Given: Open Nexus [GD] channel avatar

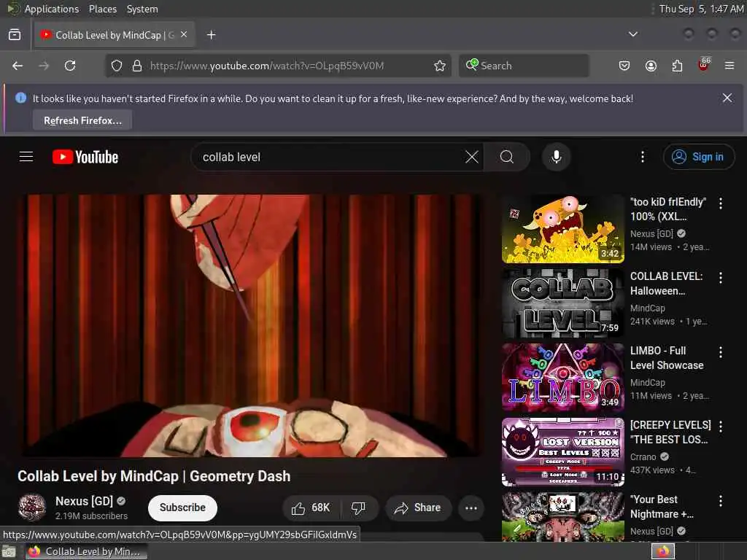Looking at the screenshot, I should 32,507.
